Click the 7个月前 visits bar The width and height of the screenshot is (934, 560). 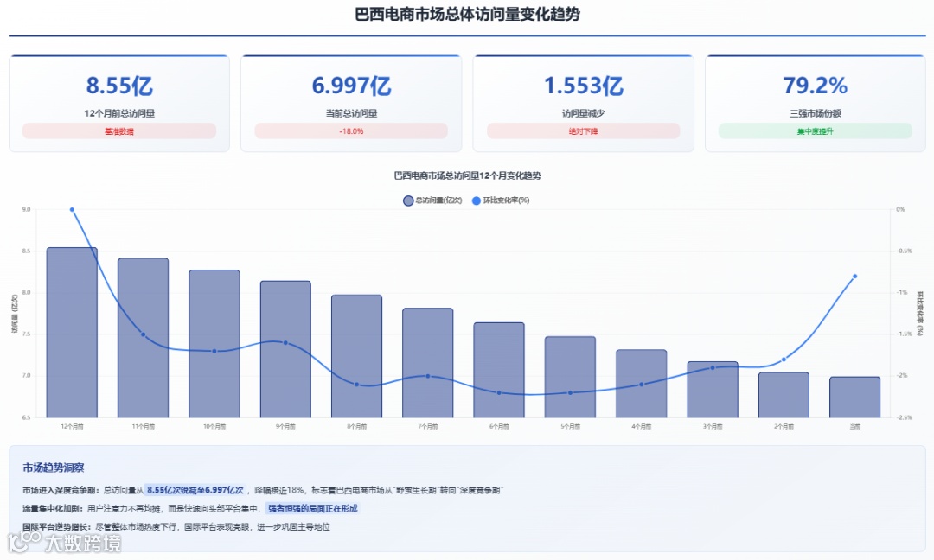428,363
